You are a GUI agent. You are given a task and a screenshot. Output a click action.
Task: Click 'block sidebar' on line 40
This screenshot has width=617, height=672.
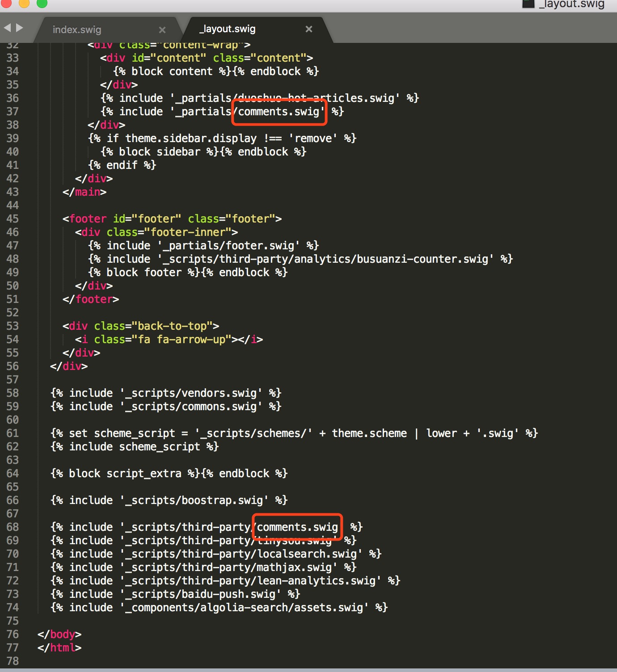160,152
